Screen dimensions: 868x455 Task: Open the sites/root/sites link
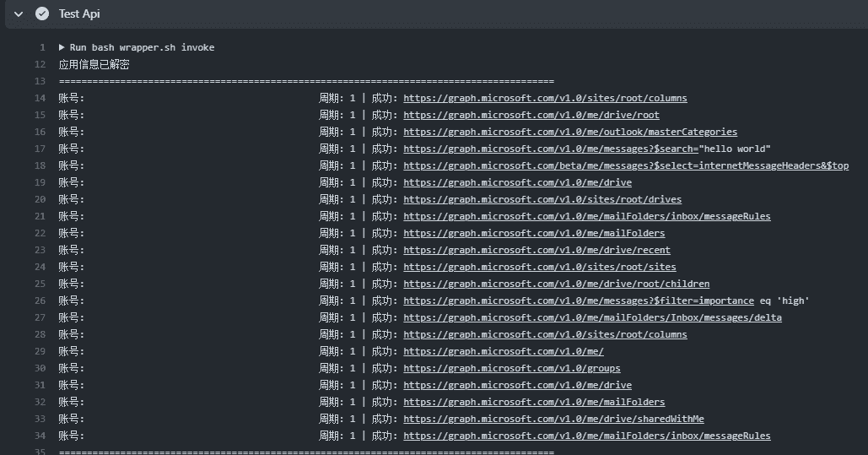pos(539,267)
